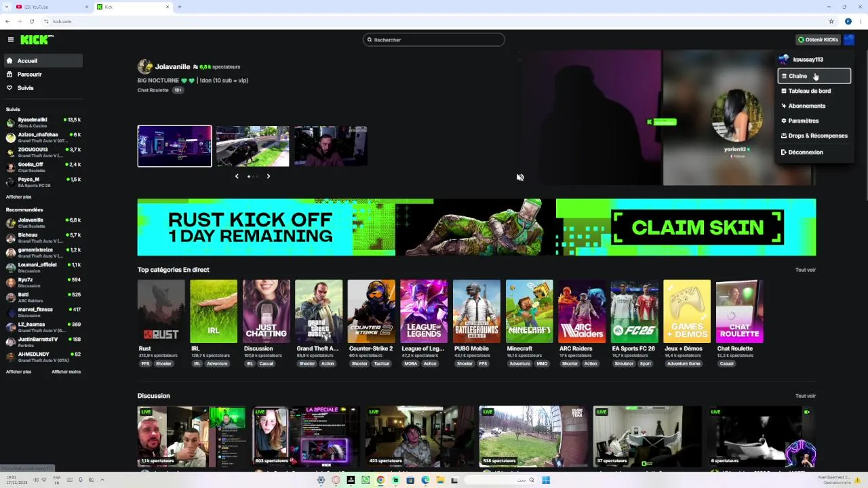Click the KICK logo
Viewport: 868px width, 488px height.
tap(37, 40)
